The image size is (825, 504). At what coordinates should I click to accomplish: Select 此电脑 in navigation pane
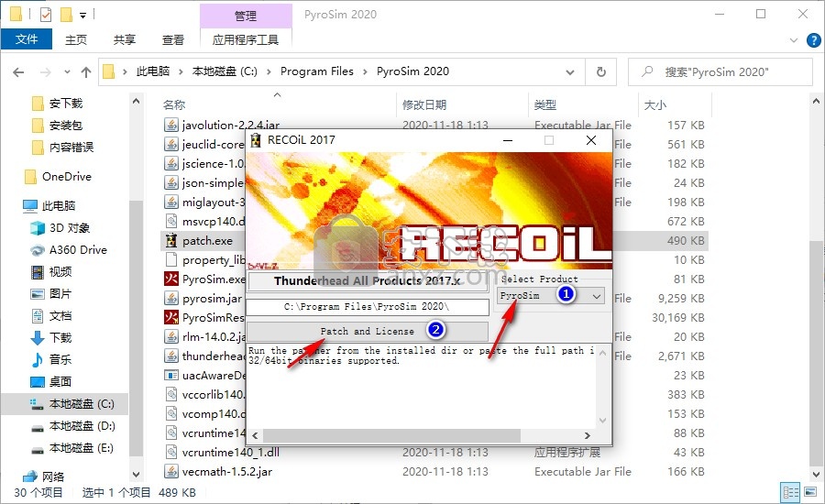(x=50, y=205)
